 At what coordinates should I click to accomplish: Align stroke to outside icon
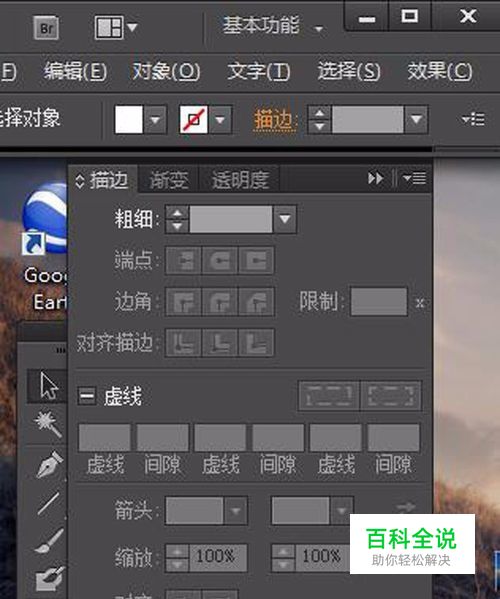coord(256,343)
